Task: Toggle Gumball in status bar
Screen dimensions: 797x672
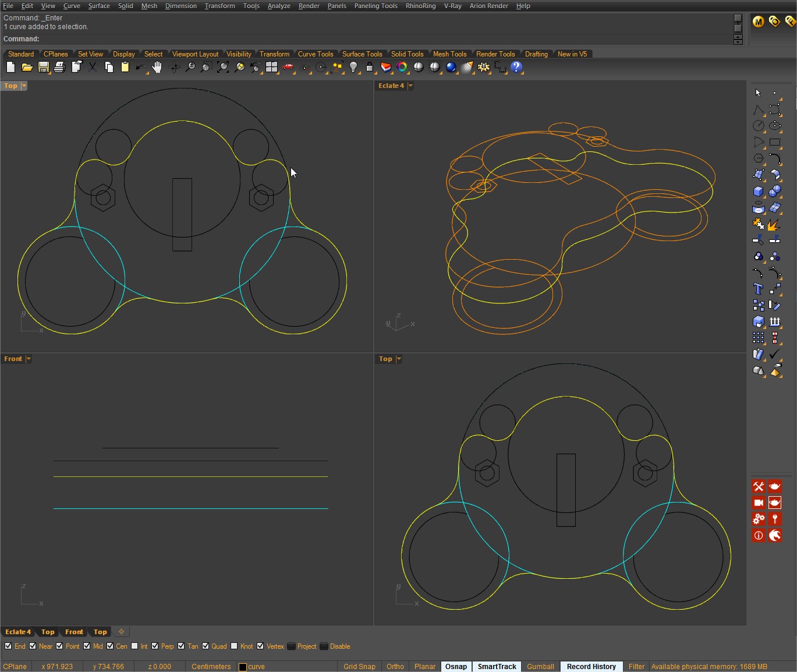Action: coord(540,667)
